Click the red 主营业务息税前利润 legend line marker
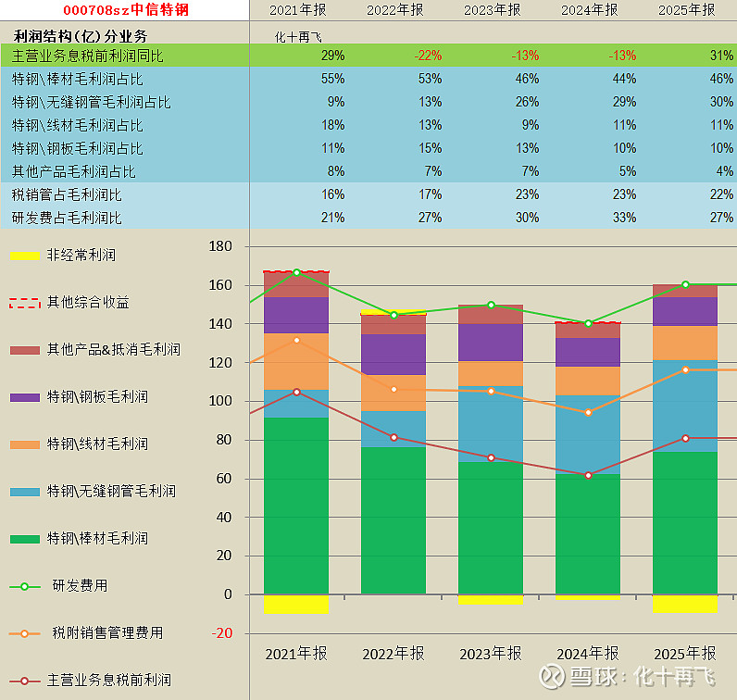This screenshot has height=700, width=737. tap(25, 681)
